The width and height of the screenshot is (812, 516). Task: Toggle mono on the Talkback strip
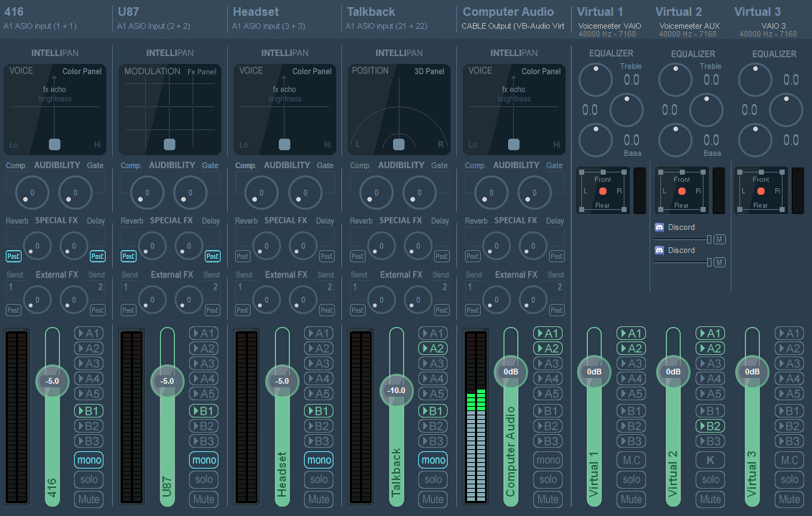pos(433,460)
